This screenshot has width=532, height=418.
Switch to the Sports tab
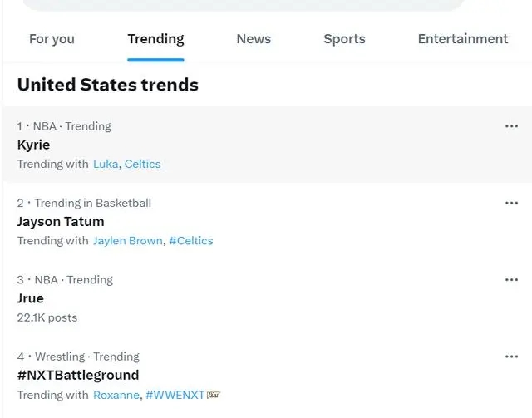[344, 39]
